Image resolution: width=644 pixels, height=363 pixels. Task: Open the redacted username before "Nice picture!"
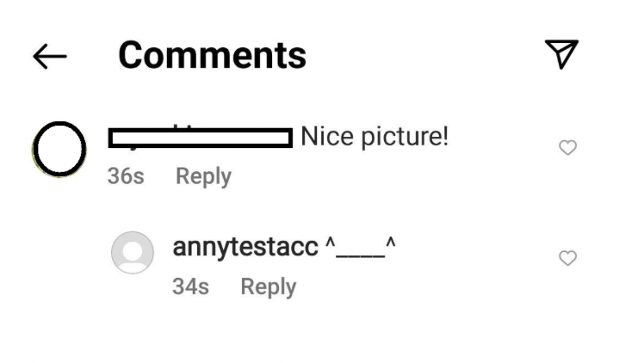pos(201,138)
